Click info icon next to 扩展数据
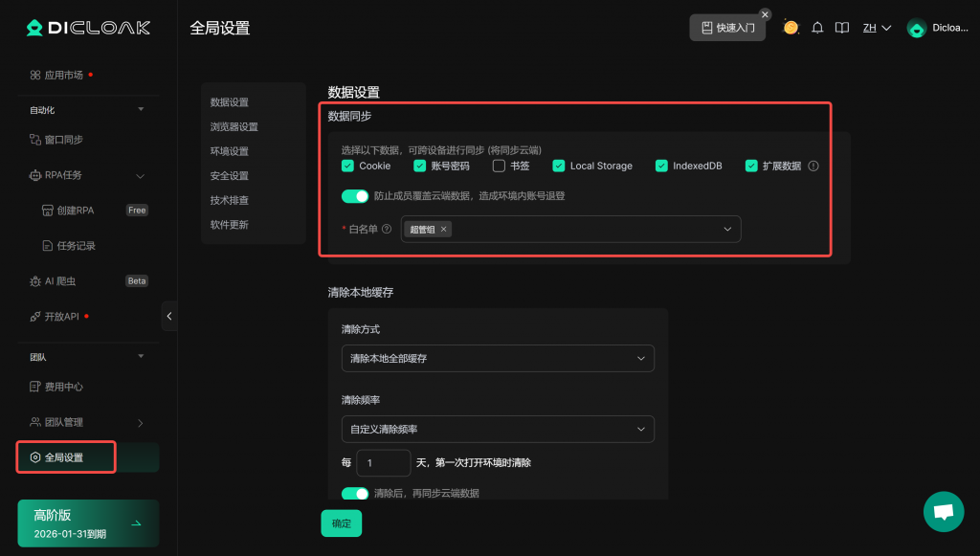Image resolution: width=980 pixels, height=556 pixels. click(813, 166)
